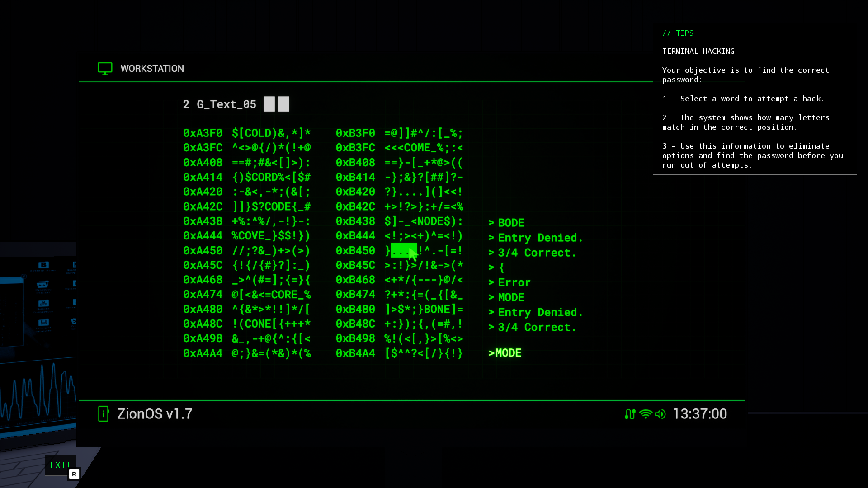
Task: Select the password word CODE
Action: pos(278,206)
